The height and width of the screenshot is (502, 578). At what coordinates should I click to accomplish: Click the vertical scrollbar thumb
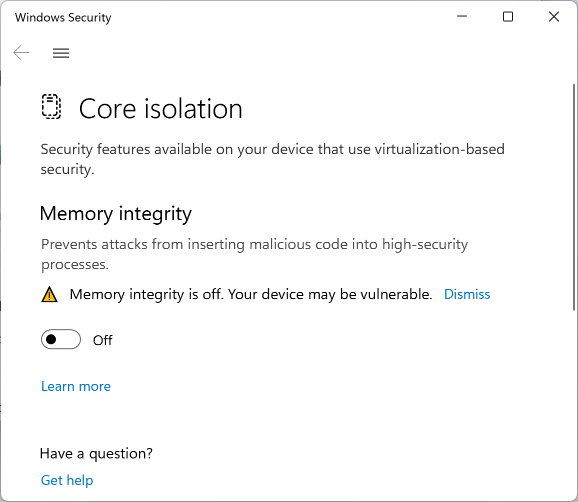(x=574, y=197)
